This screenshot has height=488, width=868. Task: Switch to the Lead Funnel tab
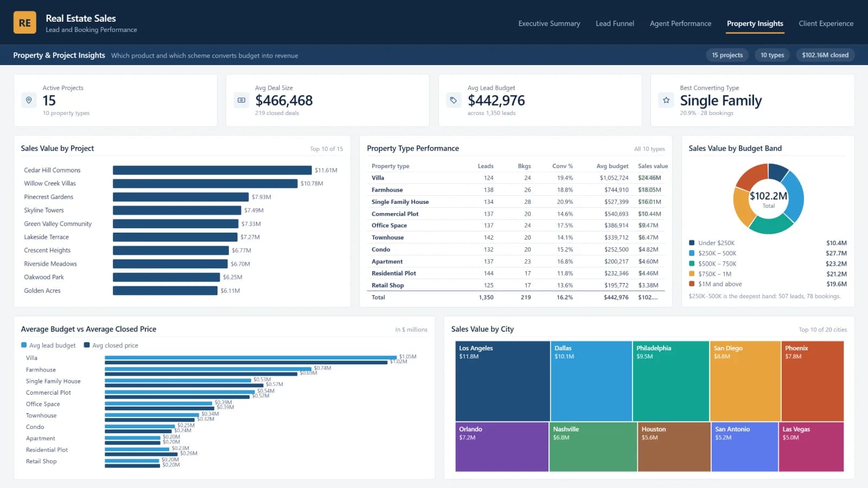[615, 23]
